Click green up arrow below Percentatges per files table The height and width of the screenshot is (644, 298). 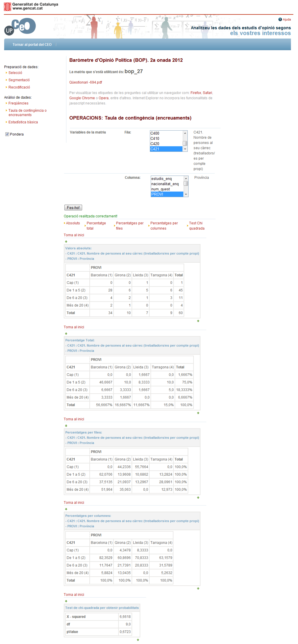click(198, 497)
